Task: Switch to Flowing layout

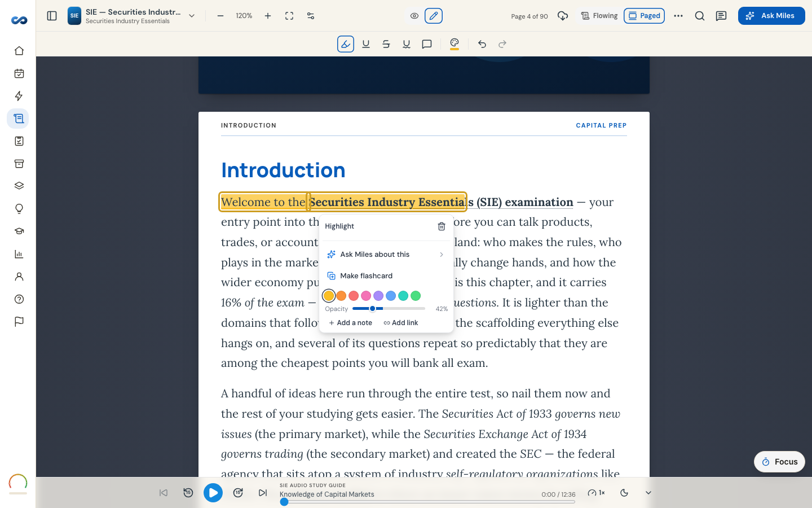Action: (x=599, y=16)
